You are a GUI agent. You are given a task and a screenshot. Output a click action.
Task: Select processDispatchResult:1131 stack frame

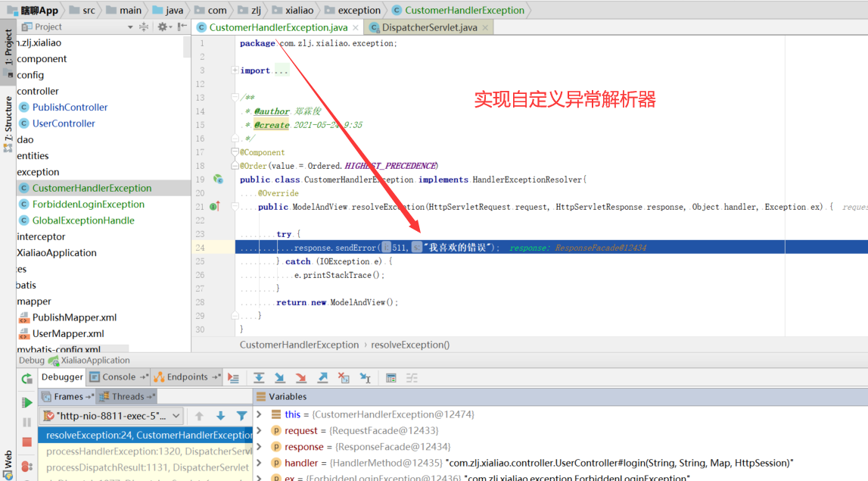pos(145,467)
